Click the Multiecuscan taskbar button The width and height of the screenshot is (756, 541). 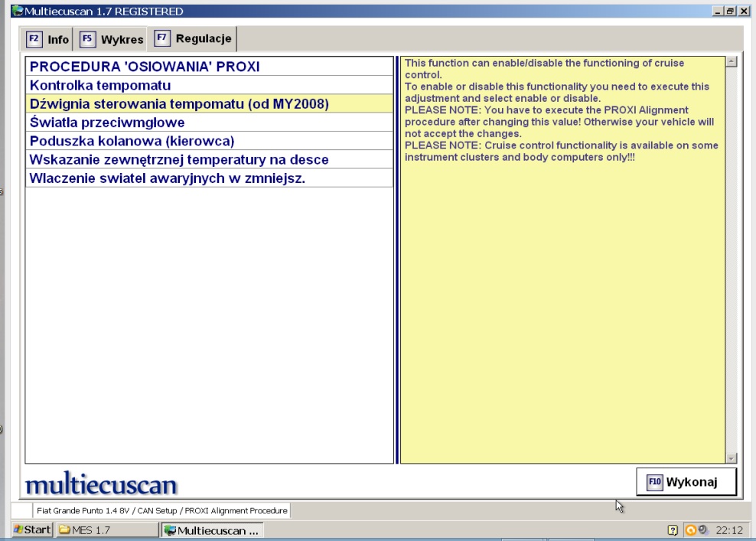coord(212,530)
